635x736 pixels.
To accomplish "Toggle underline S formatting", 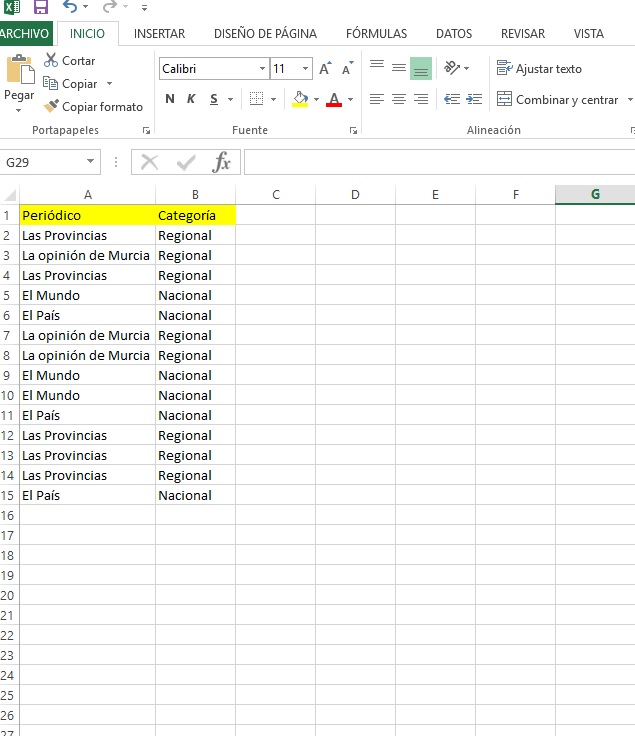I will point(214,99).
